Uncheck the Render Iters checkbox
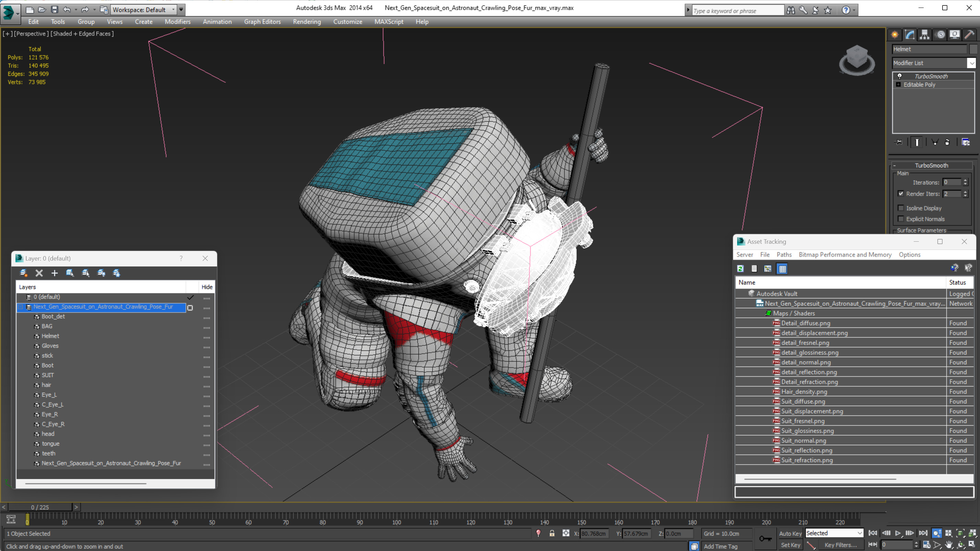Image resolution: width=980 pixels, height=551 pixels. (901, 194)
